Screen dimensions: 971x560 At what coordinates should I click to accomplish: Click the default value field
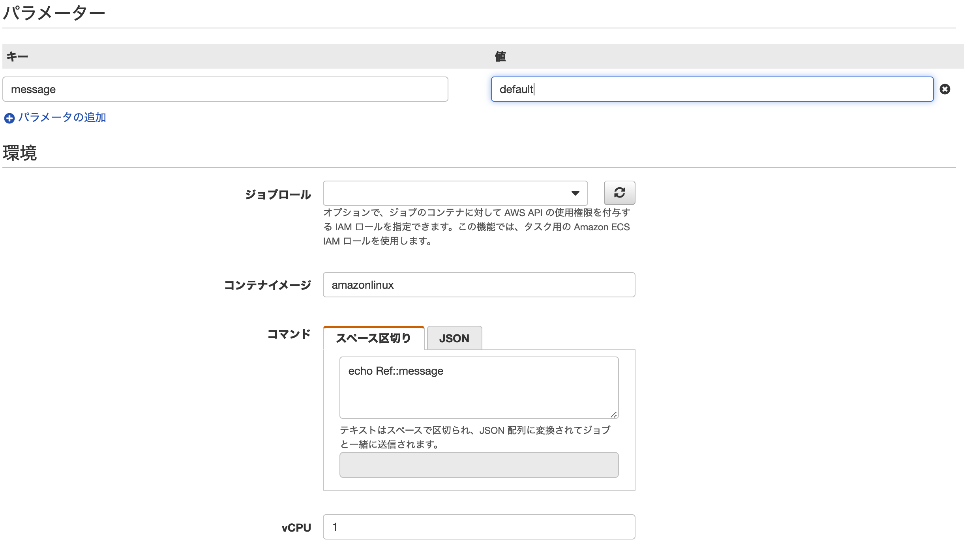point(712,89)
